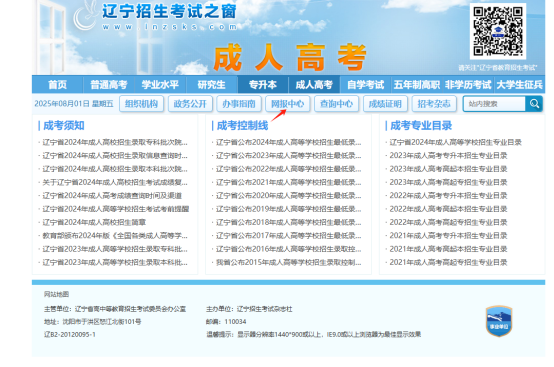Viewport: 554px width, 367px height.
Task: Open 辽宁省公布2022年成人高等学校招生最低录 link
Action: [x=289, y=169]
